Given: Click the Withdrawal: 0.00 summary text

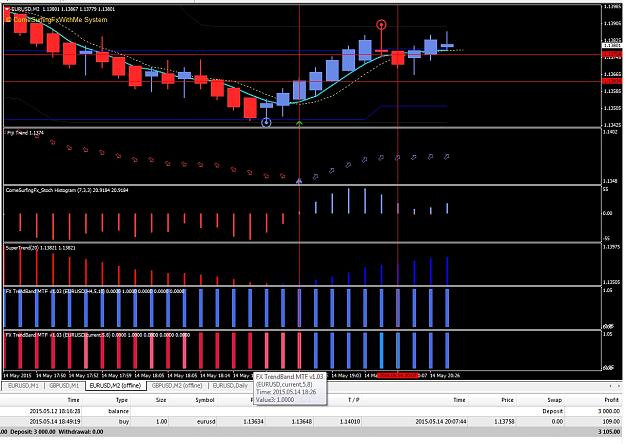Looking at the screenshot, I should (81, 432).
